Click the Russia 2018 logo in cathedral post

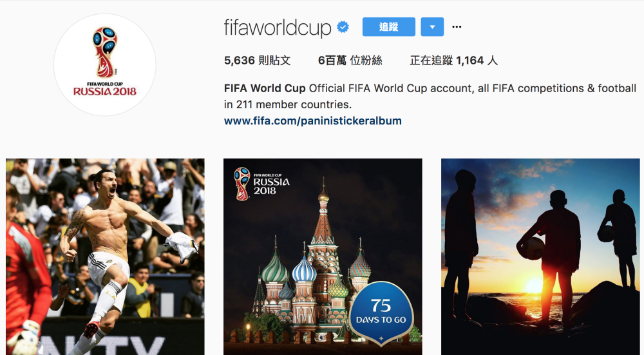click(261, 184)
